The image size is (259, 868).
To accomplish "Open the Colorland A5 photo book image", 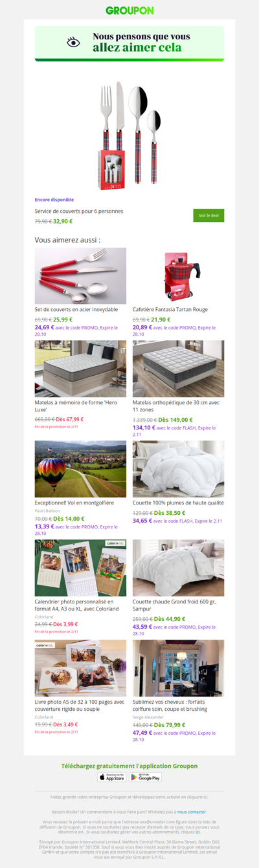I will 80,668.
